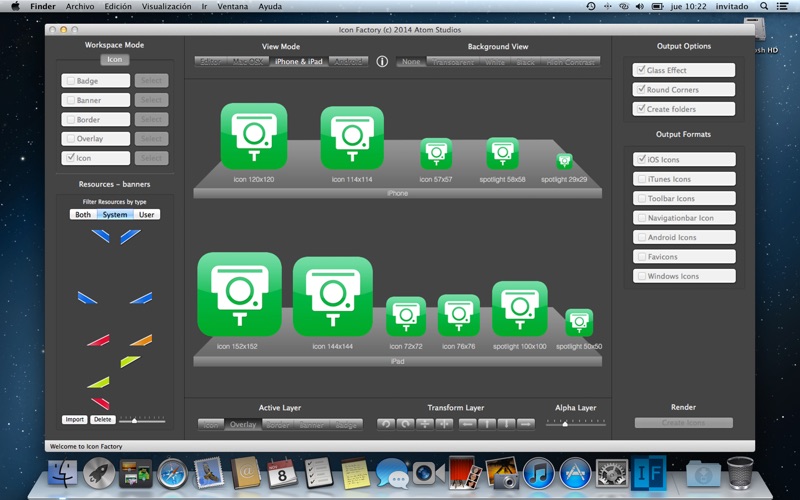Viewport: 800px width, 500px height.
Task: Rotate layer clockwise in Transform Layer
Action: click(406, 424)
